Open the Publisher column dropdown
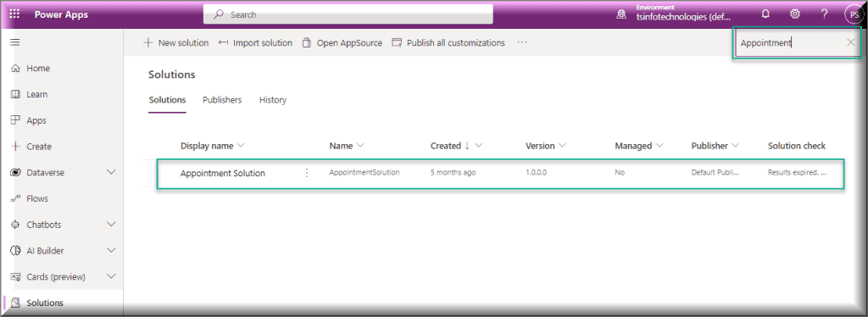This screenshot has width=868, height=317. point(736,146)
